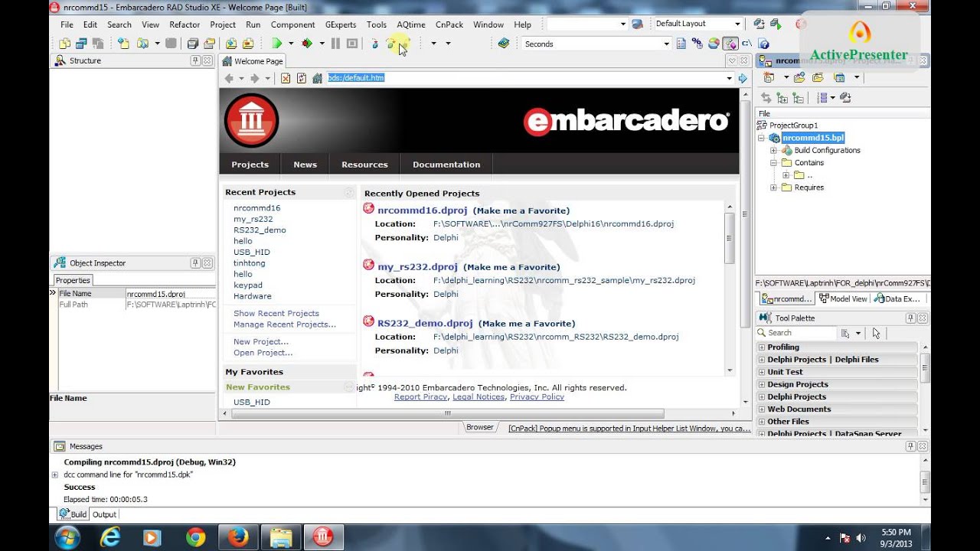Click the Trace Into debug icon
Image resolution: width=980 pixels, height=551 pixels.
click(374, 44)
